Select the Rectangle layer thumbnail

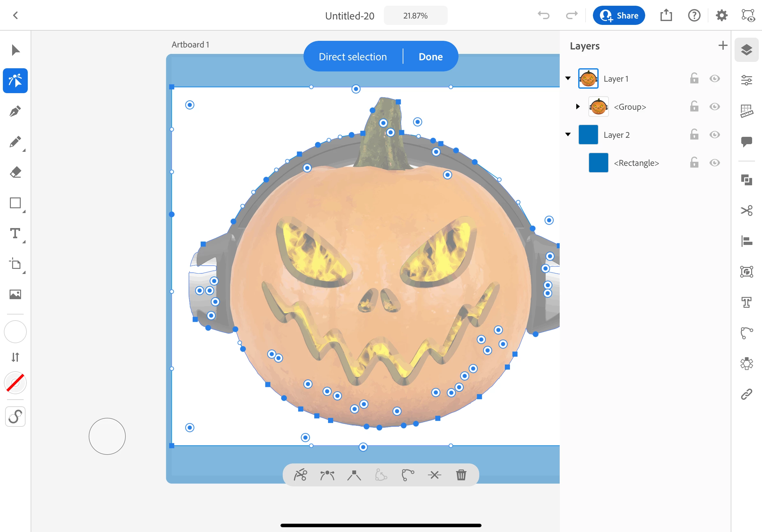coord(598,163)
